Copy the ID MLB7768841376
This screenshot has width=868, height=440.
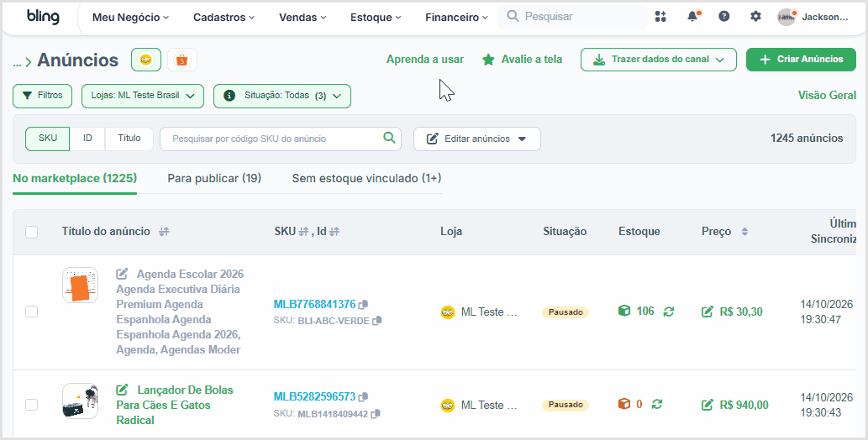coord(363,305)
